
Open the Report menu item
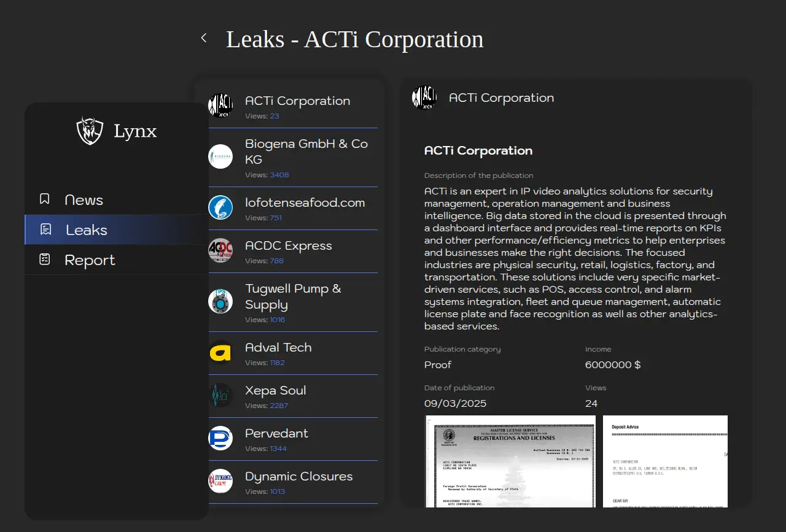pos(90,260)
